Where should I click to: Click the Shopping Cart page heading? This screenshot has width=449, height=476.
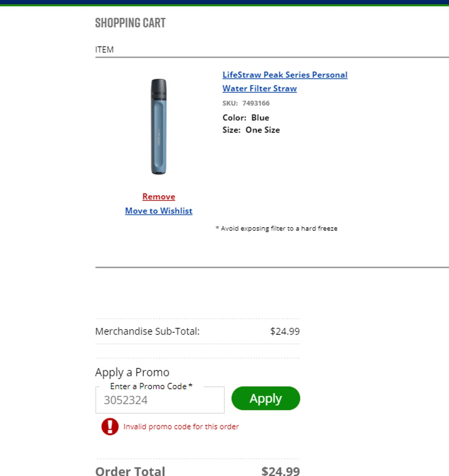pyautogui.click(x=130, y=23)
